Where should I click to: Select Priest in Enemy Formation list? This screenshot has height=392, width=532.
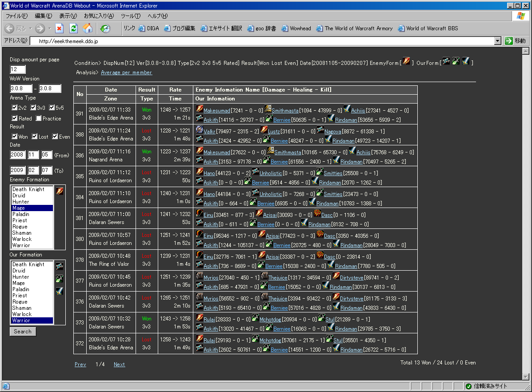[x=32, y=220]
